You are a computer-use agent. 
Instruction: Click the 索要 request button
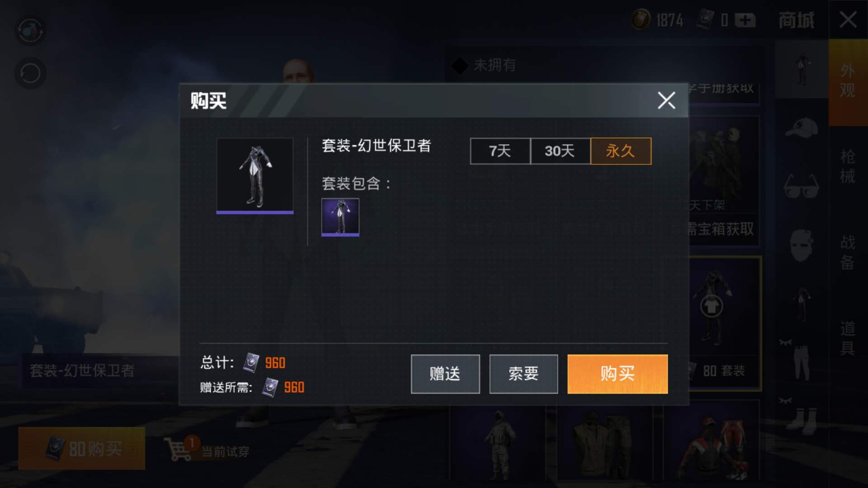[x=524, y=374]
